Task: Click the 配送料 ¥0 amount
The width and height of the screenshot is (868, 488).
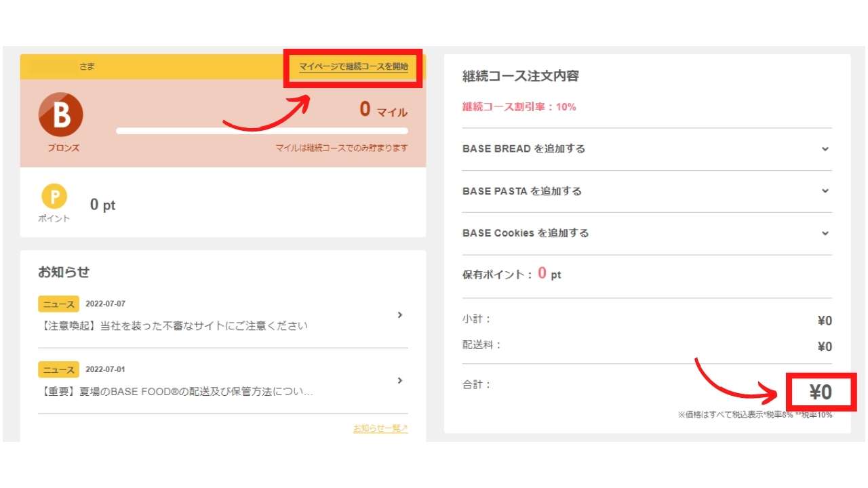Action: (x=825, y=347)
